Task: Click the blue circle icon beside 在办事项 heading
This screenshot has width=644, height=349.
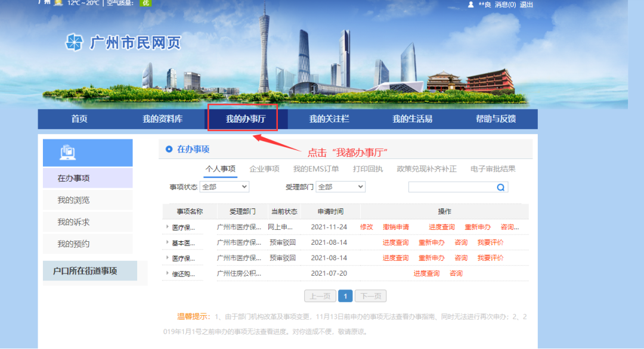Action: (169, 149)
